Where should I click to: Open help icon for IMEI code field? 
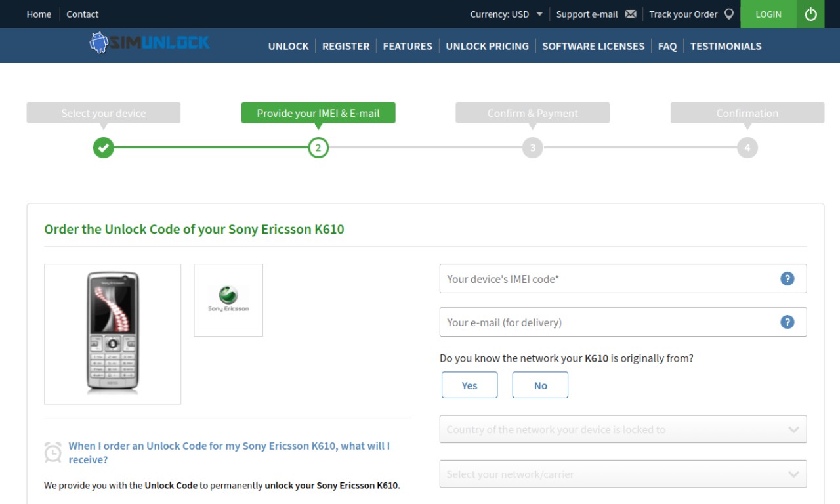787,278
